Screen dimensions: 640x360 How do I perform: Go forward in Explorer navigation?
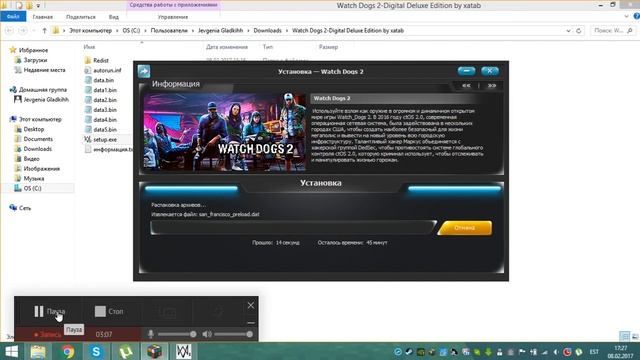click(x=23, y=31)
